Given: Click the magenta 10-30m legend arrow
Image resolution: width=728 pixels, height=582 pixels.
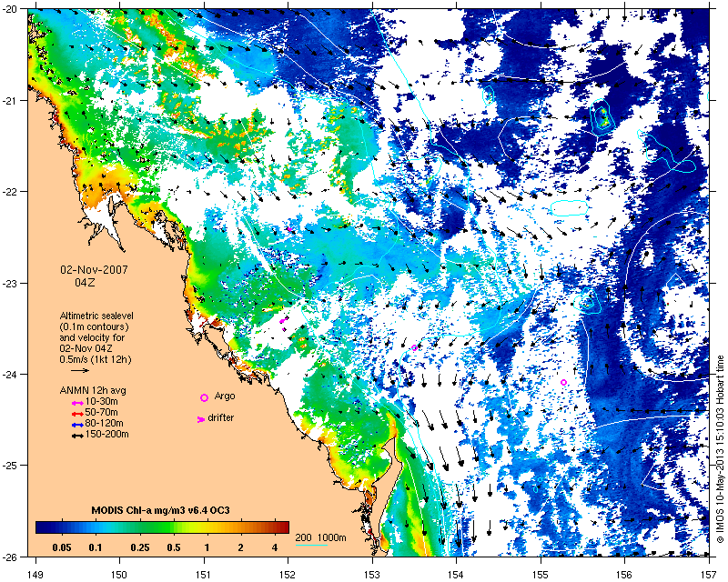Looking at the screenshot, I should tap(77, 404).
